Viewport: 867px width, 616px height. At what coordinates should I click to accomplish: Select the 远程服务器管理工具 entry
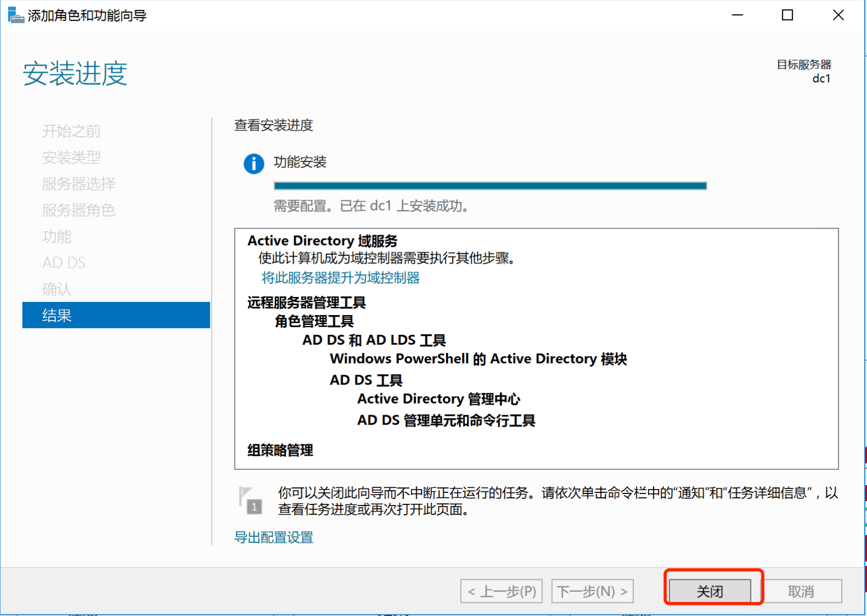point(307,303)
